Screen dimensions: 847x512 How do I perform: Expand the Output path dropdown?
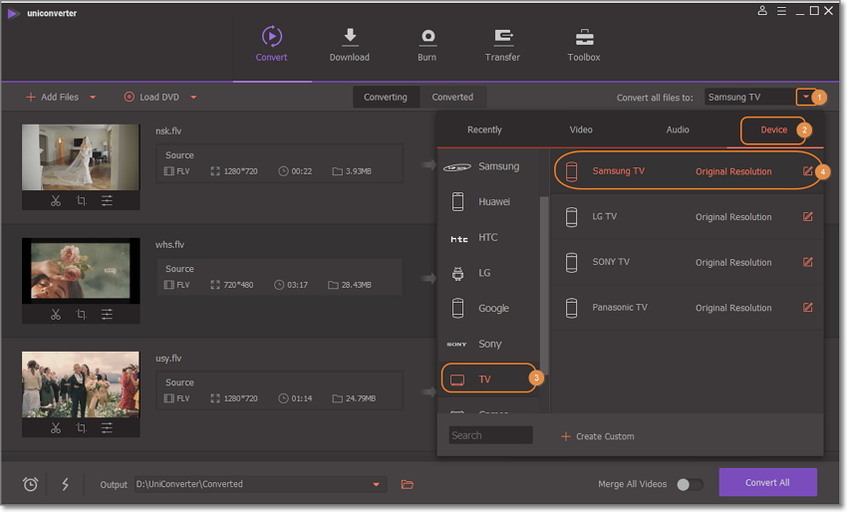pyautogui.click(x=376, y=484)
